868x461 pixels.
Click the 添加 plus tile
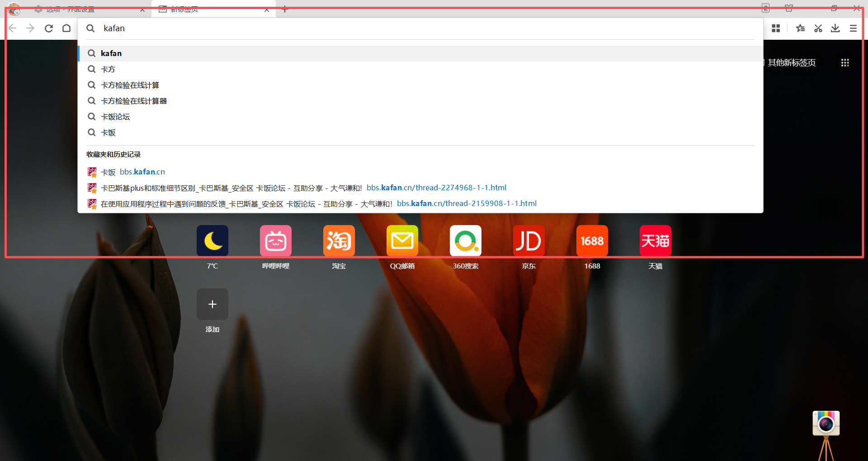[212, 304]
